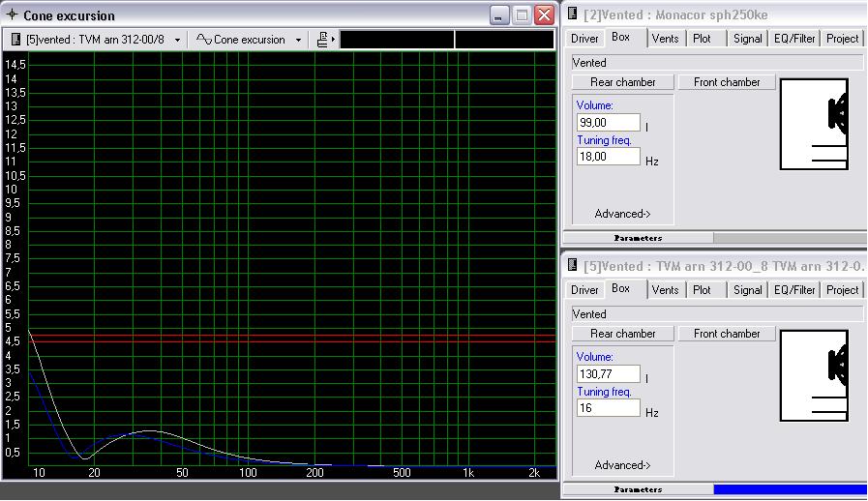Switch to Driver tab in TVM arn window

[584, 289]
